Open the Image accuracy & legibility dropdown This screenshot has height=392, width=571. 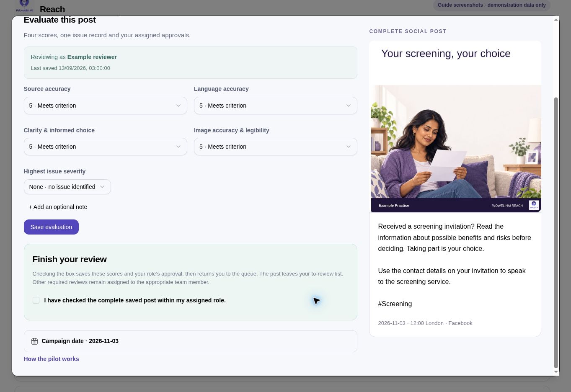pos(275,147)
